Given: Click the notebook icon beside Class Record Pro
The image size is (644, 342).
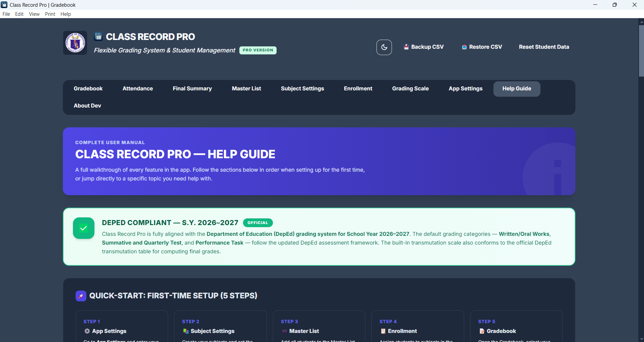Looking at the screenshot, I should (98, 36).
